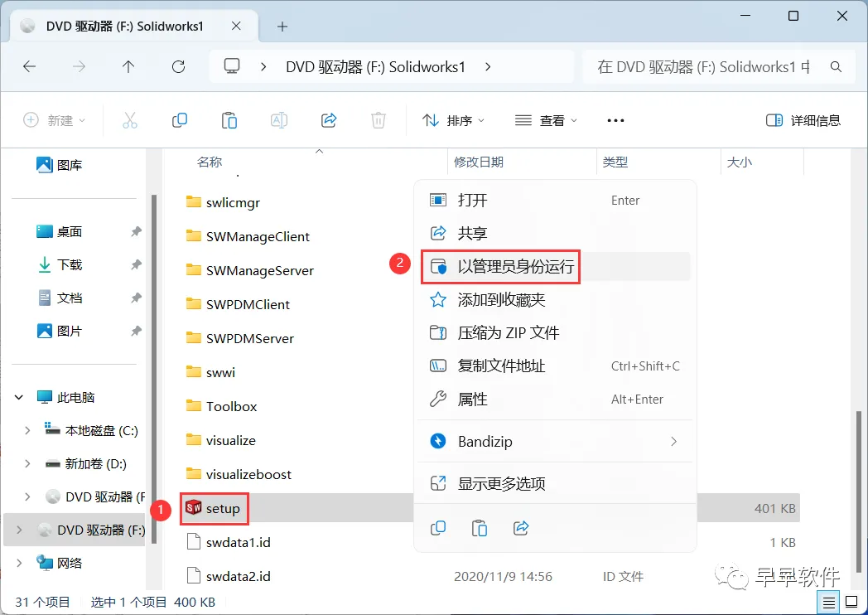Expand the 网络 tree node
This screenshot has height=615, width=868.
pyautogui.click(x=19, y=563)
